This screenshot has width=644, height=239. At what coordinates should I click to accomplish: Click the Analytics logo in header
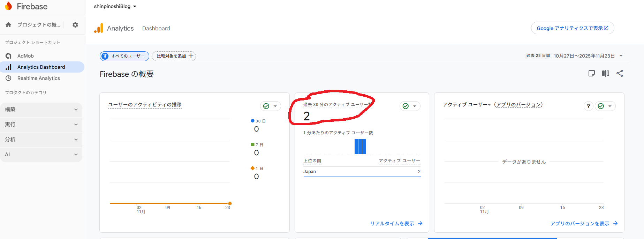click(x=99, y=28)
